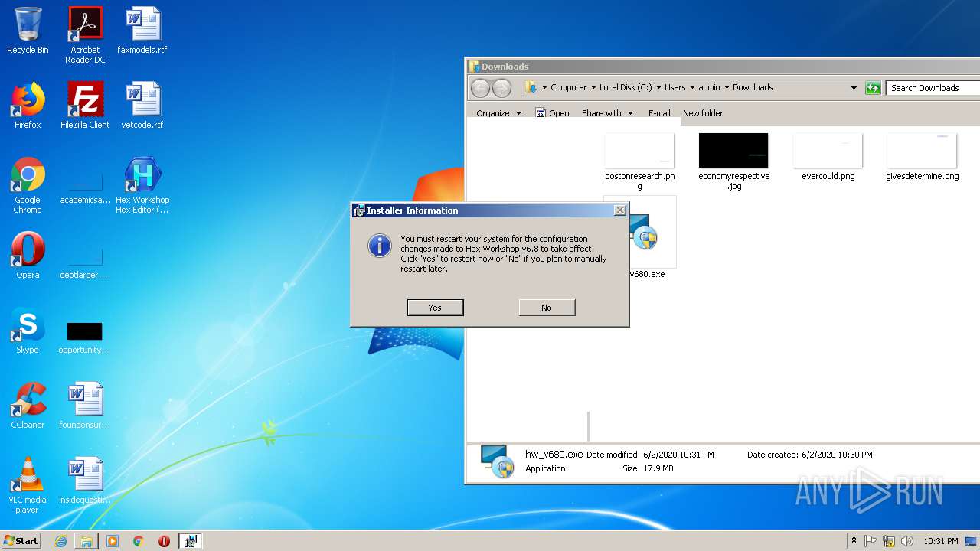Screen dimensions: 980x551
Task: Select foundensur... document on desktop
Action: pos(85,406)
